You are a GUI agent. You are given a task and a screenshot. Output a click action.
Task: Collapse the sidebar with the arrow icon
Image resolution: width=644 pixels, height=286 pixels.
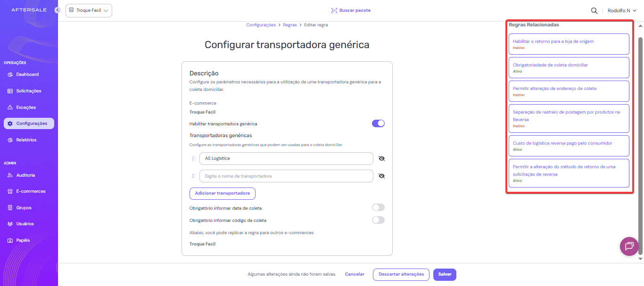tap(58, 10)
